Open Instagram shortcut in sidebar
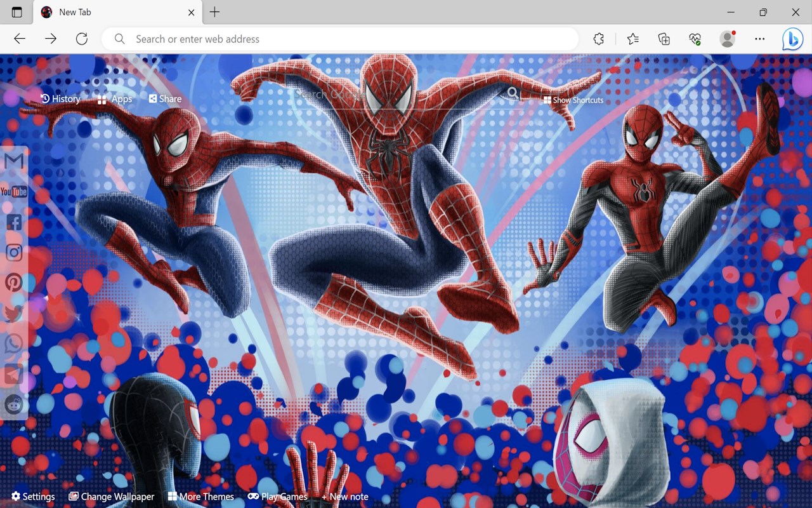The image size is (812, 508). (x=14, y=252)
